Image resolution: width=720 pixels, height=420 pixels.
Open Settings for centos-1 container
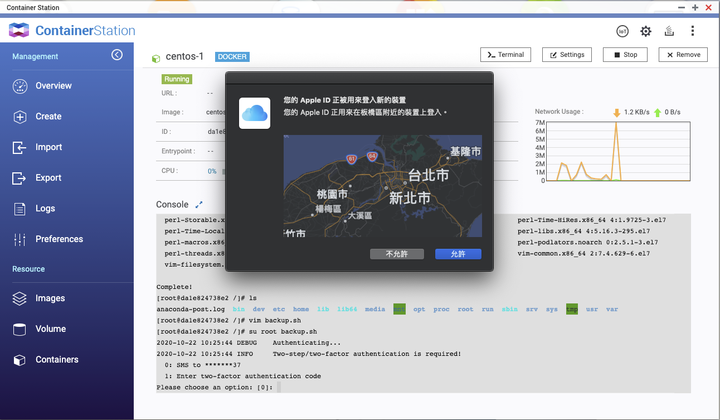click(567, 55)
